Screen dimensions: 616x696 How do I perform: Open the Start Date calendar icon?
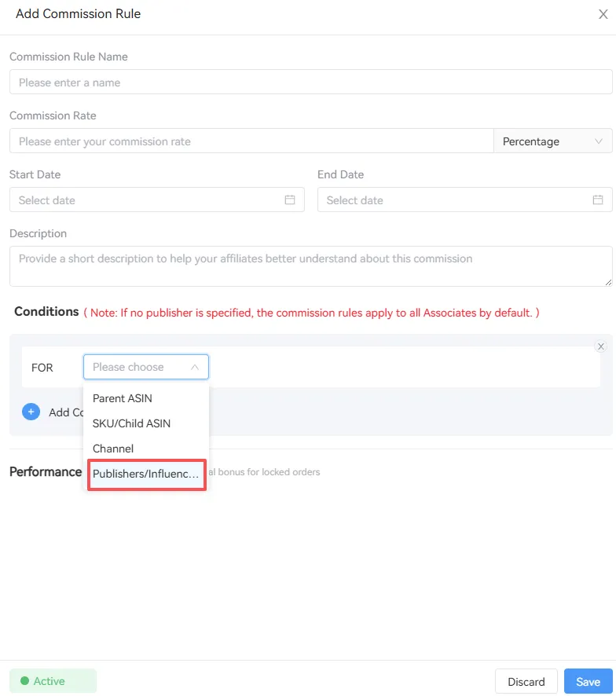coord(289,200)
